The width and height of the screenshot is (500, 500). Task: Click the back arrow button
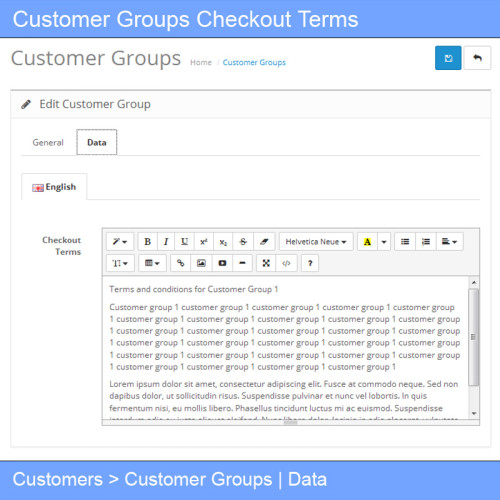point(477,58)
